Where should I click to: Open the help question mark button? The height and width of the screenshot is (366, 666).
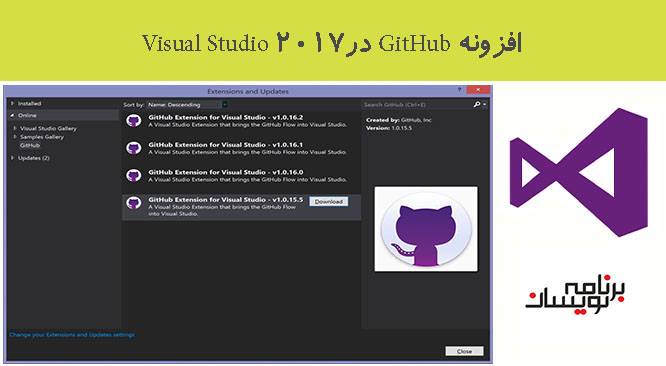pyautogui.click(x=459, y=90)
